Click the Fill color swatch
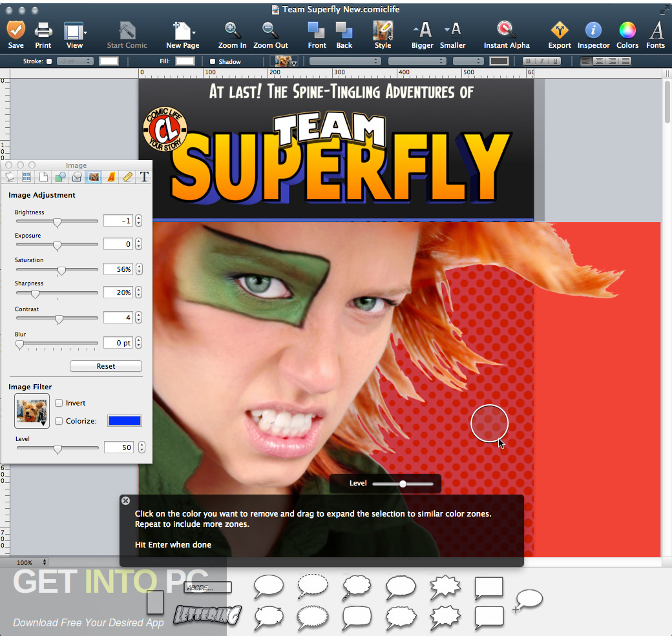 [x=185, y=61]
